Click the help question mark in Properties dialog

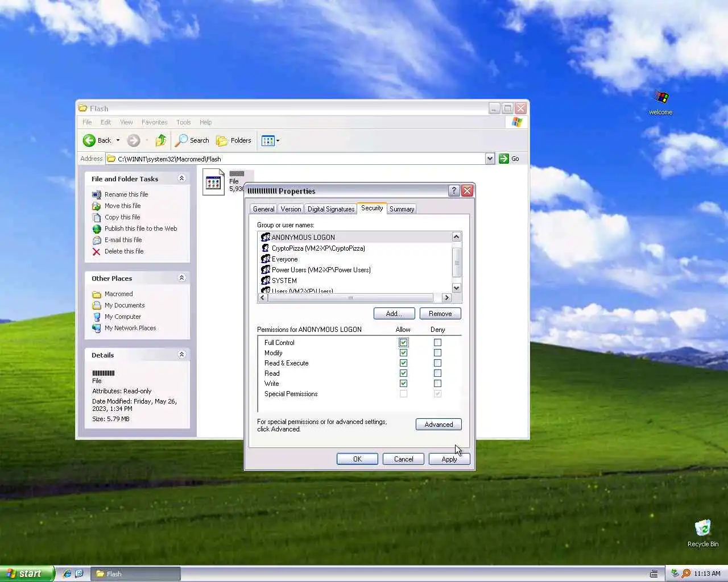coord(454,191)
